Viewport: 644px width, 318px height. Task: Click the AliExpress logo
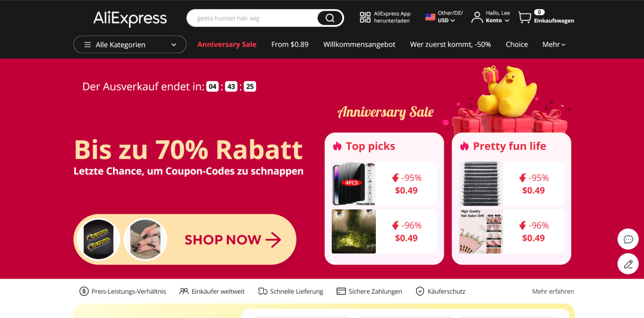[x=130, y=19]
